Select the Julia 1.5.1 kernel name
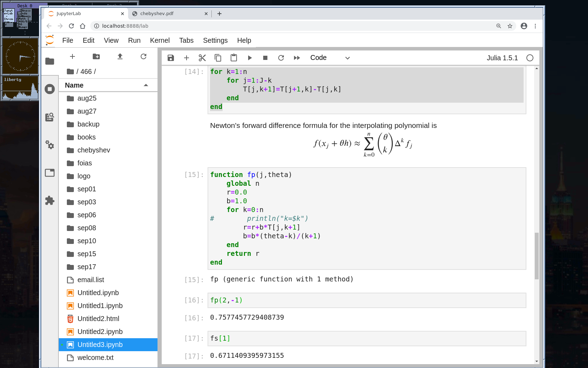588x368 pixels. 502,58
